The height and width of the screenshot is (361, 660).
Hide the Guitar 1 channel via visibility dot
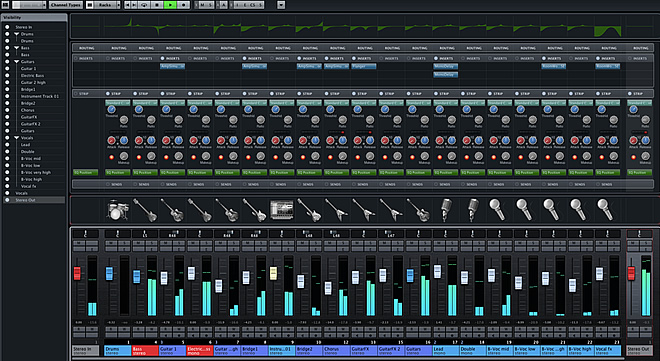pos(7,69)
